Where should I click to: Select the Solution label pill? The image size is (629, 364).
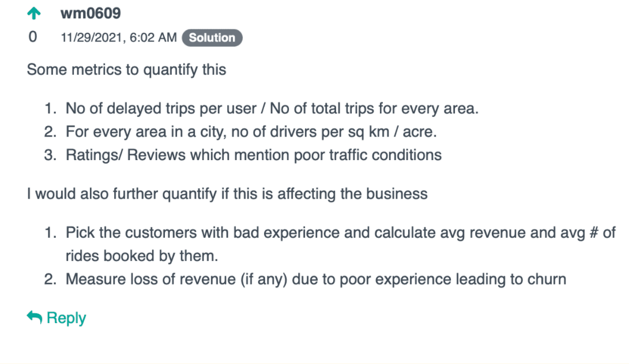[x=212, y=37]
